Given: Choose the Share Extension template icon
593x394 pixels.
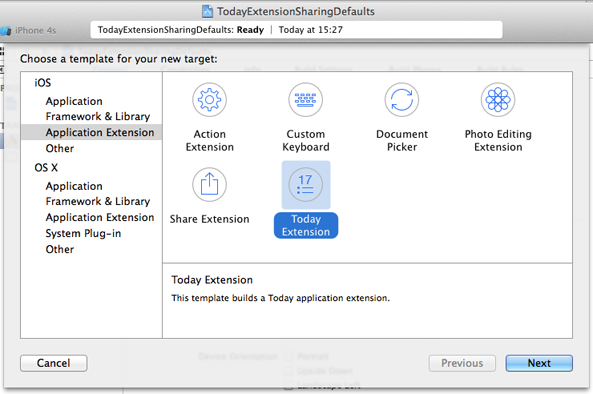Looking at the screenshot, I should pos(209,185).
